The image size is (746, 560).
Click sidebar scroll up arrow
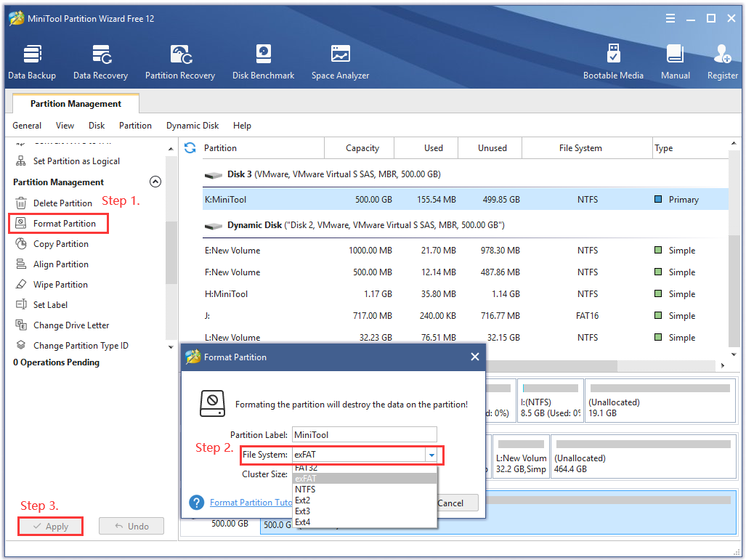point(171,150)
